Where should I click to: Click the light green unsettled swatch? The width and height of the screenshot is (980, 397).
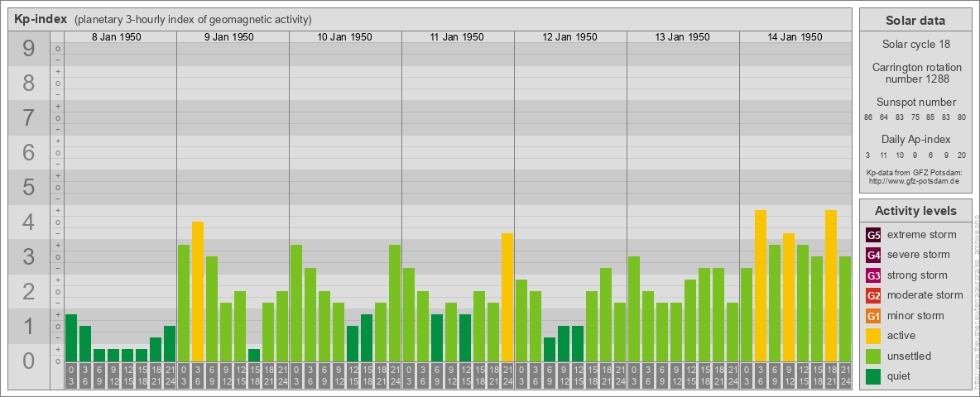click(873, 356)
